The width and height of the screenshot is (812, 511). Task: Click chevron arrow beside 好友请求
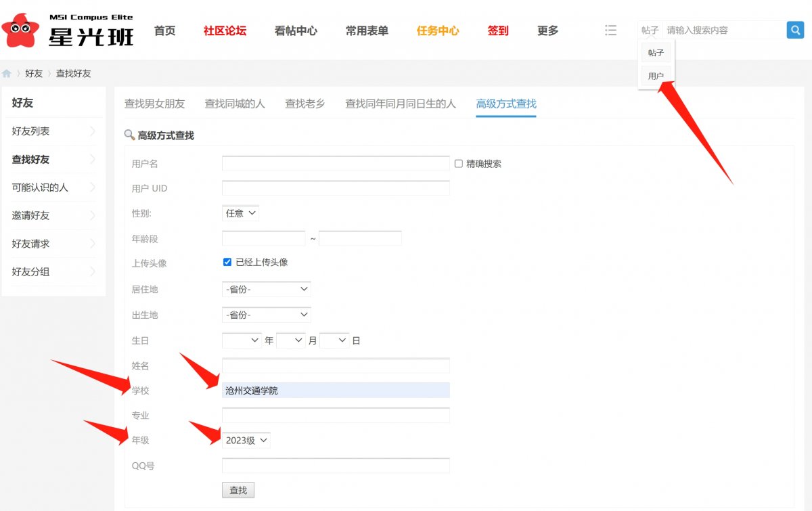(x=92, y=244)
